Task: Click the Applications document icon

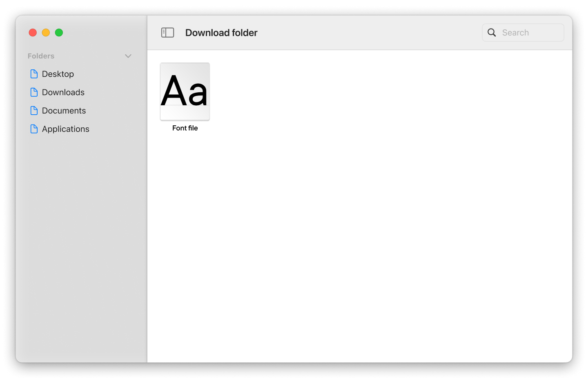Action: [x=34, y=129]
